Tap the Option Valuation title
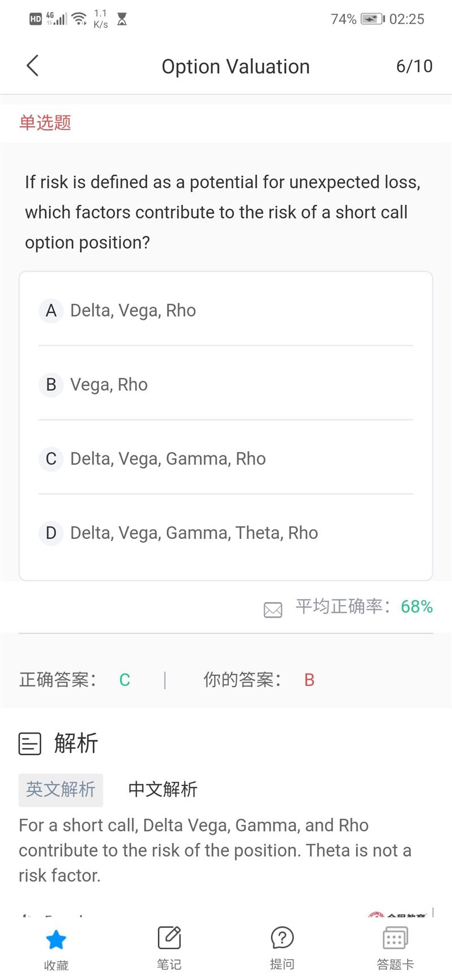 pos(236,67)
